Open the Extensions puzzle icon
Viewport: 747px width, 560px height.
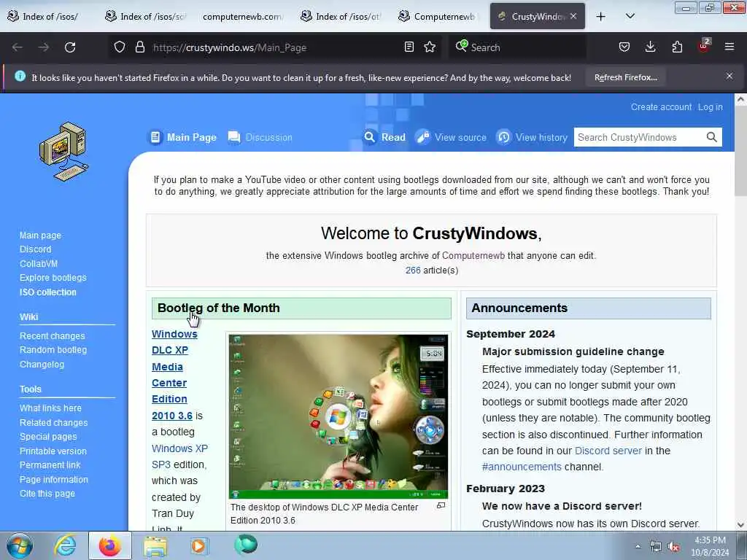click(x=677, y=47)
